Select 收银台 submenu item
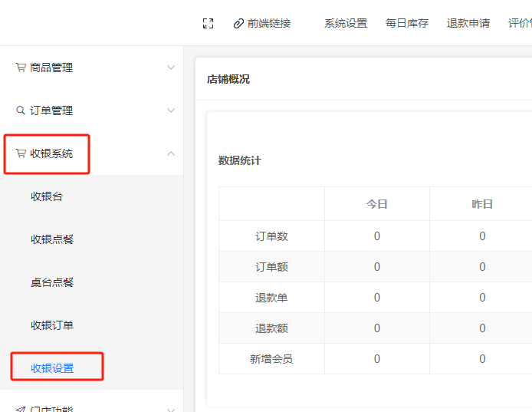The image size is (532, 412). pyautogui.click(x=47, y=196)
